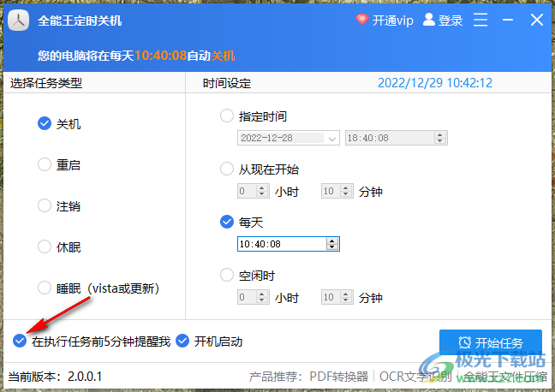Decrease 从现在开始 minutes spinner value

pyautogui.click(x=345, y=194)
